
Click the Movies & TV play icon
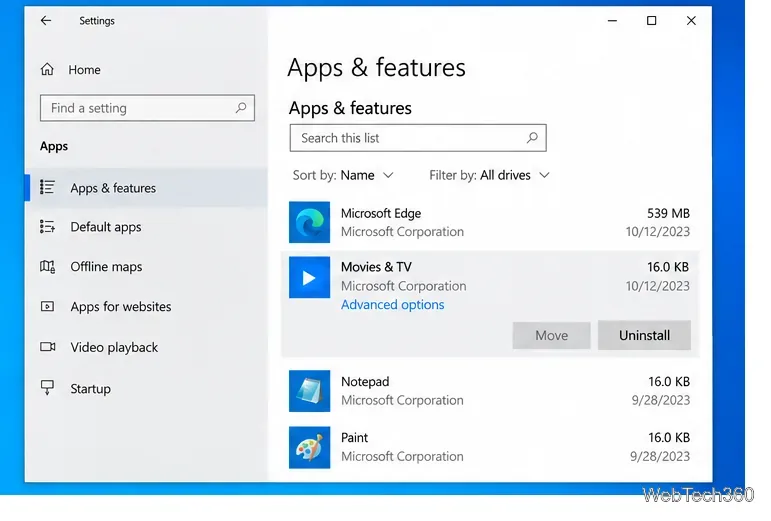(x=309, y=277)
